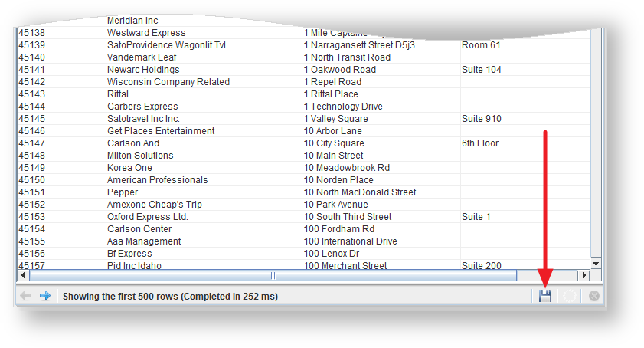This screenshot has height=348, width=644.
Task: Select the Pepper company cell
Action: pyautogui.click(x=204, y=192)
